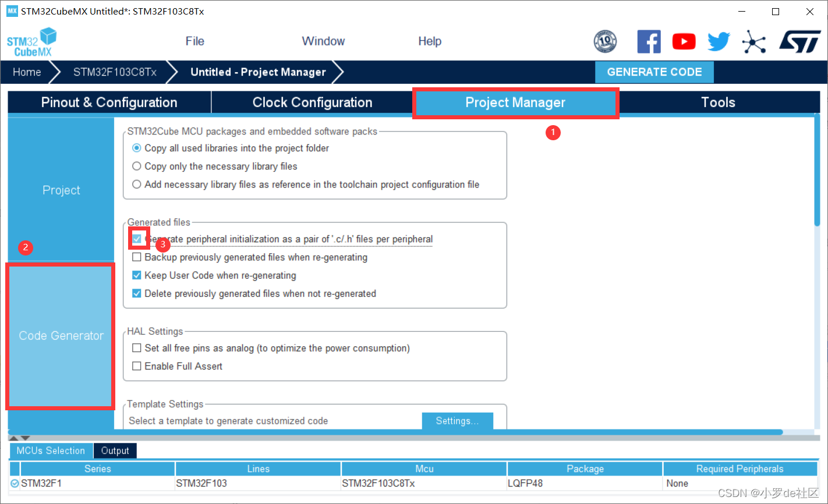The width and height of the screenshot is (828, 504).
Task: Enable Set all free pins as analog
Action: point(137,348)
